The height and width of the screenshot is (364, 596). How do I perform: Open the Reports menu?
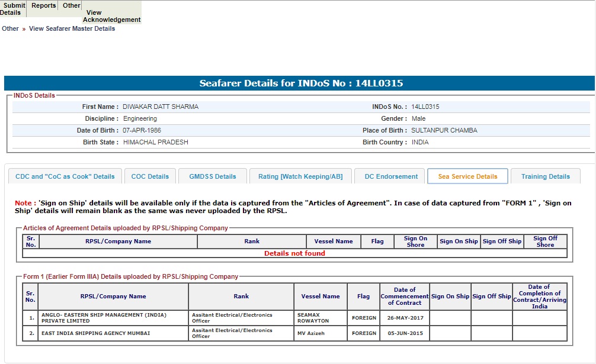tap(43, 5)
